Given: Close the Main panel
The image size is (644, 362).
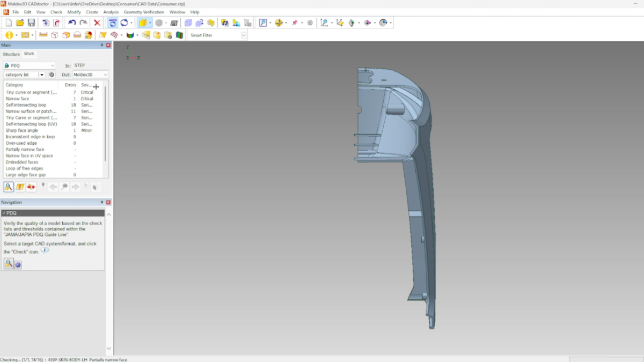Looking at the screenshot, I should [108, 45].
